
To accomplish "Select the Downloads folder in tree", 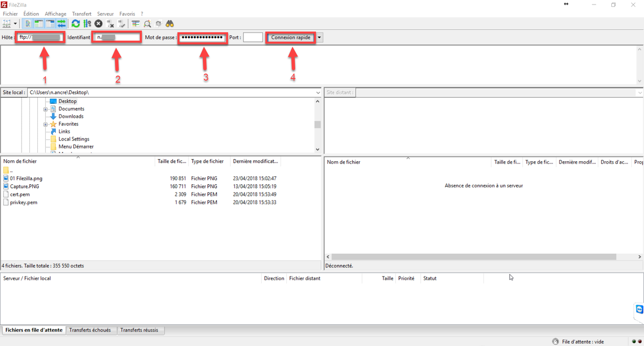I will [x=71, y=116].
